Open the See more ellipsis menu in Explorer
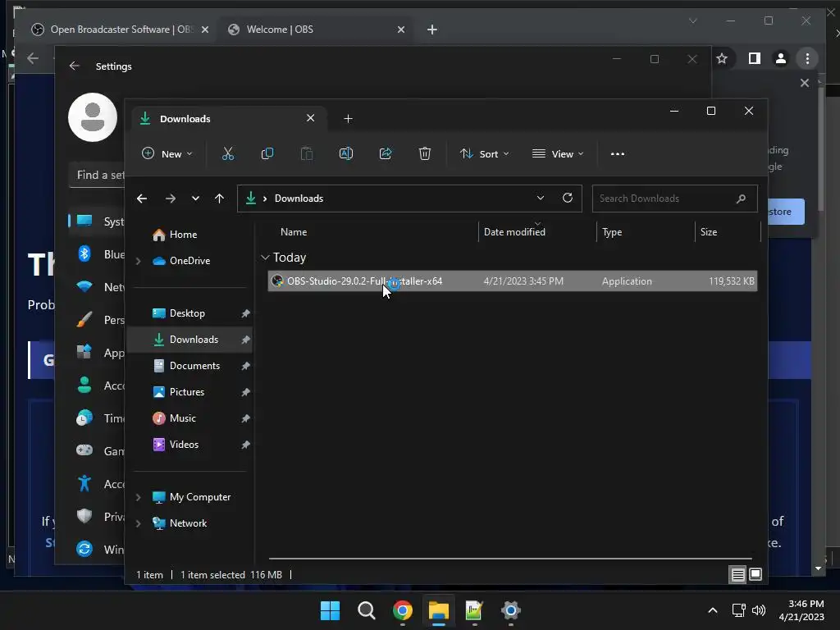 tap(617, 153)
